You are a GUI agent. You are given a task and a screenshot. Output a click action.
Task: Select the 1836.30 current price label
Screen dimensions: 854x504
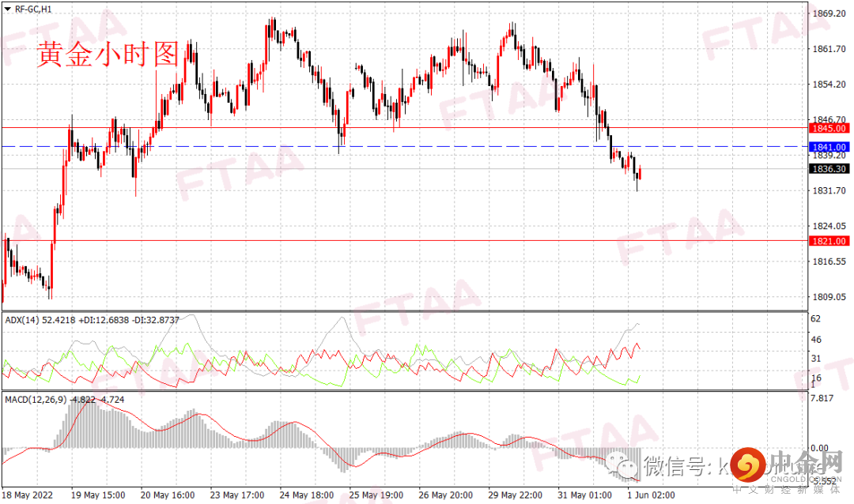pos(829,169)
